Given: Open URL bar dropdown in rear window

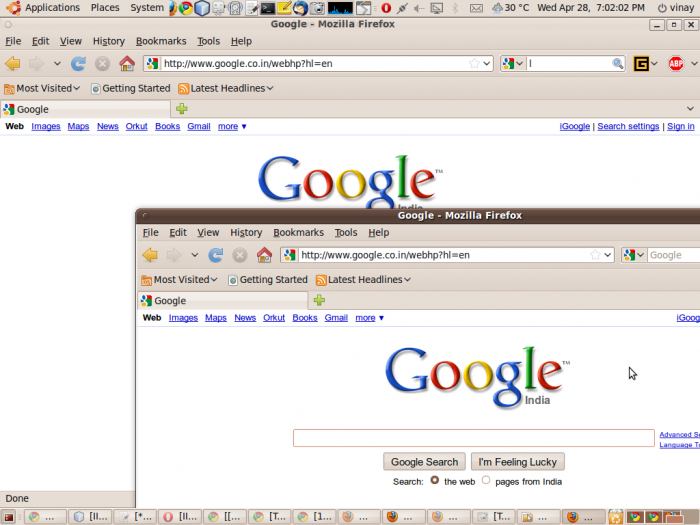Looking at the screenshot, I should click(x=487, y=64).
